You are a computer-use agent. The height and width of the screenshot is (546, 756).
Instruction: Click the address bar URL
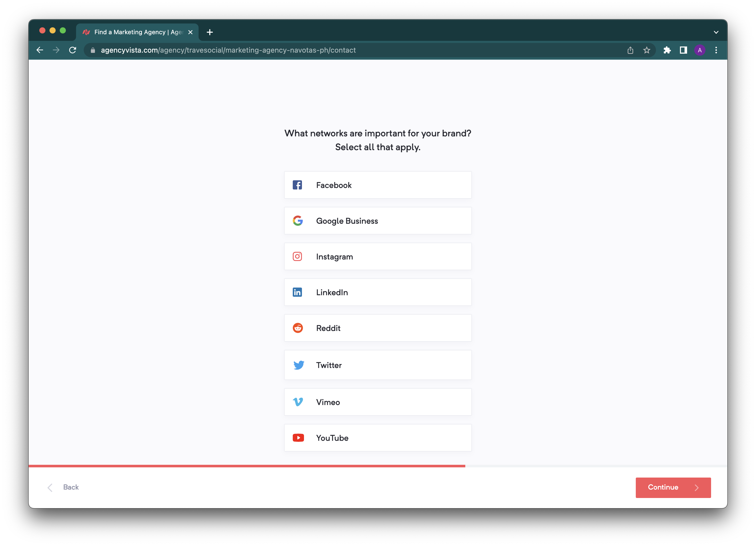point(228,50)
